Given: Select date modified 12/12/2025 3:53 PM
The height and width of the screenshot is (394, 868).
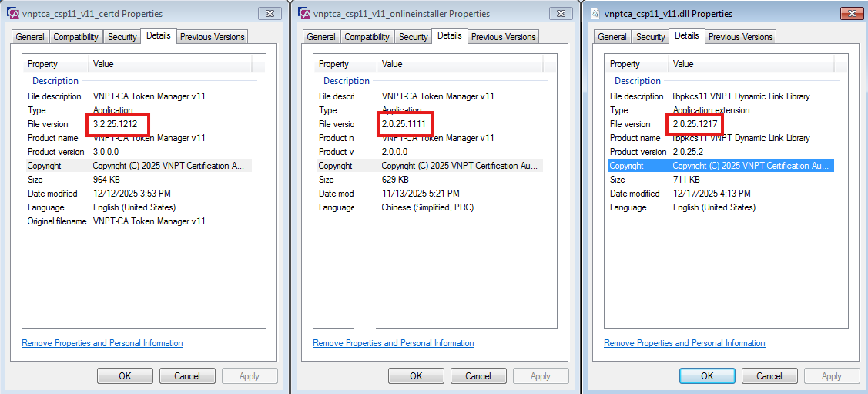Looking at the screenshot, I should coord(132,194).
